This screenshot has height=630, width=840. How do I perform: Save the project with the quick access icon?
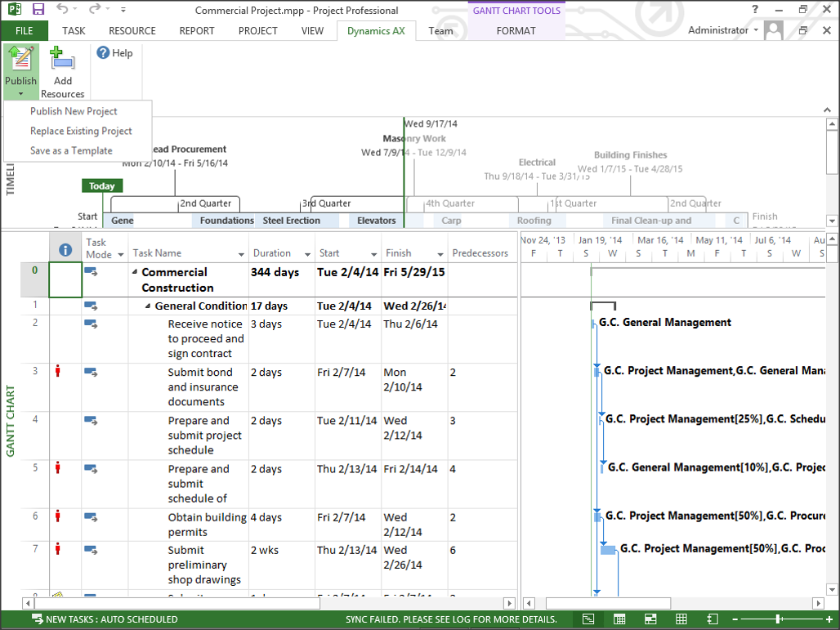[38, 10]
